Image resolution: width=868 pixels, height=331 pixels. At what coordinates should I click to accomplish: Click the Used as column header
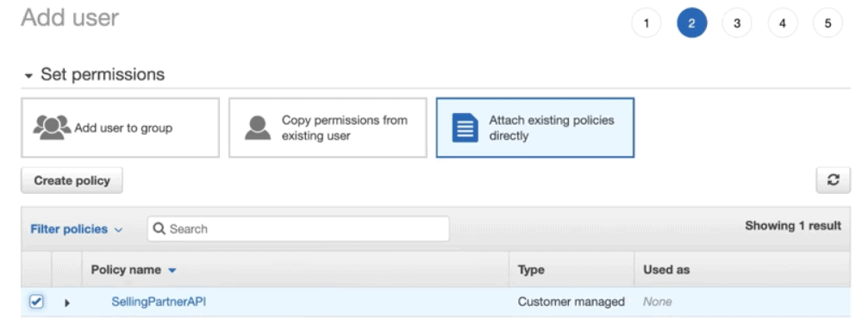point(666,270)
